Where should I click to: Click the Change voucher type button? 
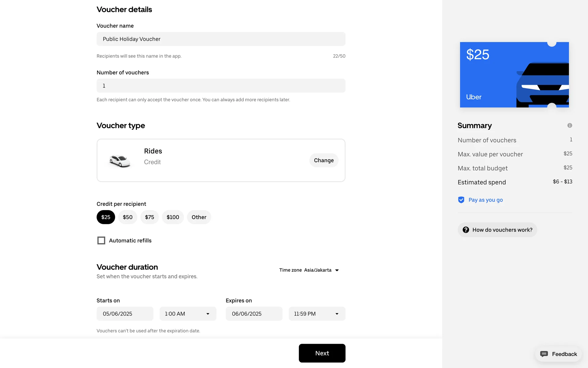(x=323, y=160)
